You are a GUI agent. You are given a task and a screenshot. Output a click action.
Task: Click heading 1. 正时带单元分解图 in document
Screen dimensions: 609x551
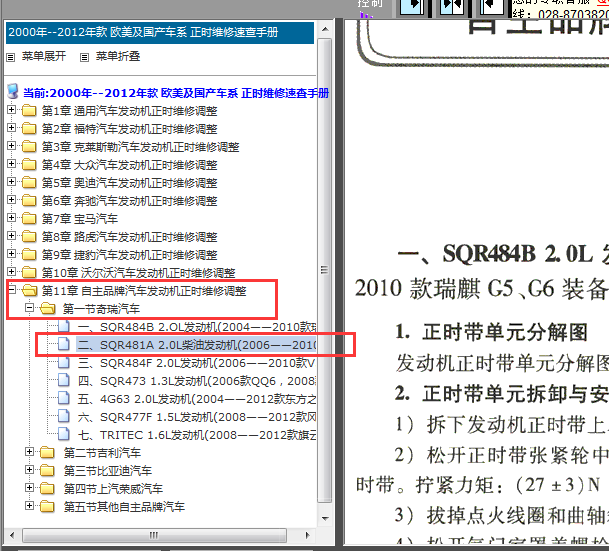(491, 332)
